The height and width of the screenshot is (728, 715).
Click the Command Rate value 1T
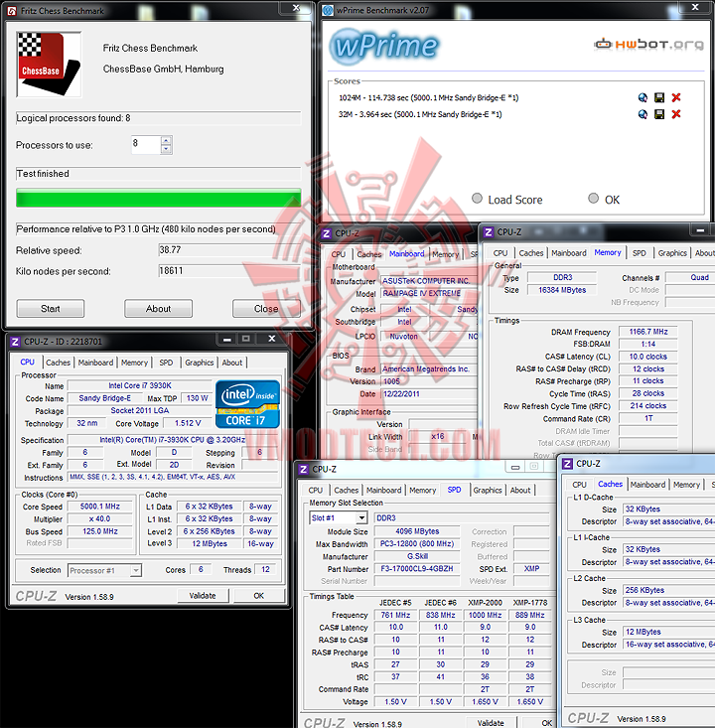[x=648, y=419]
